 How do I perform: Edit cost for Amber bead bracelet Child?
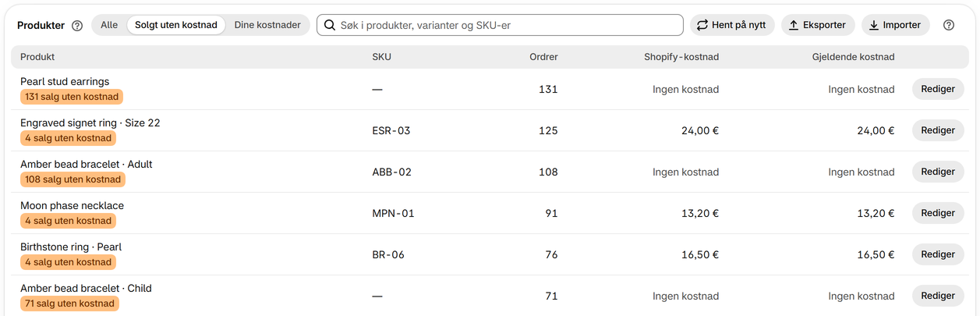pos(938,296)
